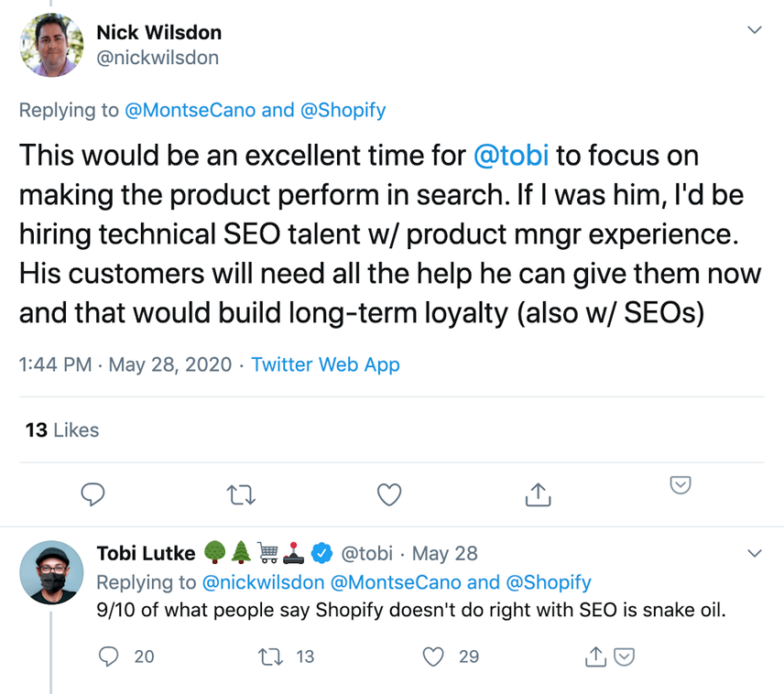The width and height of the screenshot is (784, 694).
Task: Save Tobi Lutke's reply to Pocket
Action: (x=624, y=657)
